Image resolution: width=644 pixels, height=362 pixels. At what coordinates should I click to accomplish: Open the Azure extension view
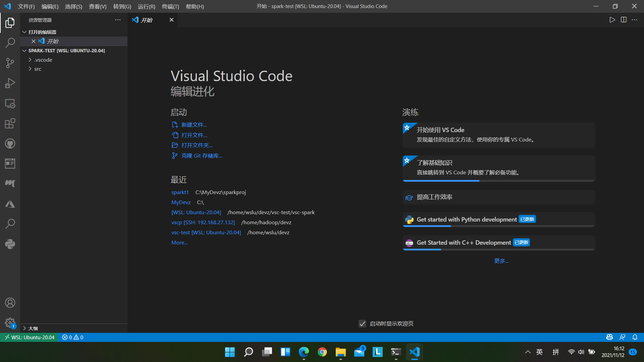(x=10, y=204)
